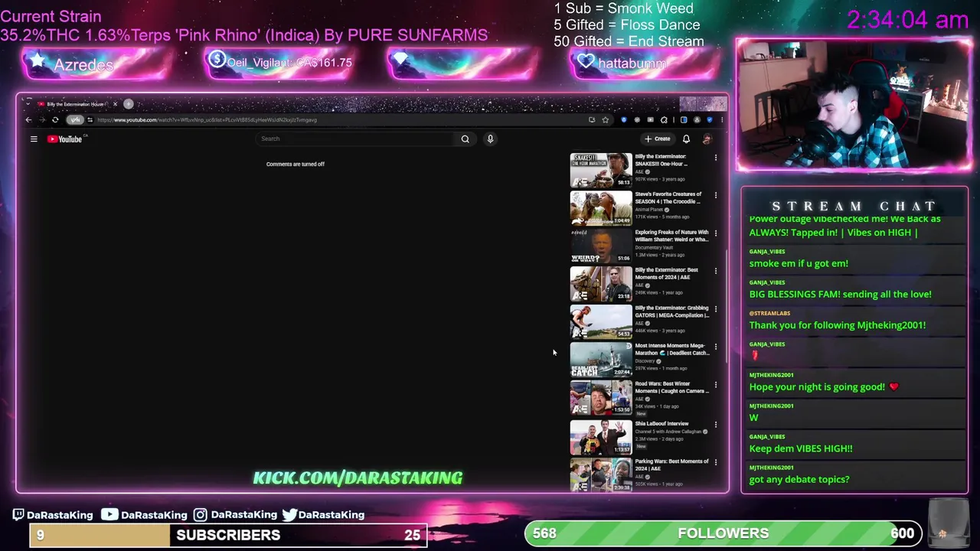Open Billy the Exterminator Best Moments 2024 title
Viewport: 980px width, 551px height.
tap(666, 273)
